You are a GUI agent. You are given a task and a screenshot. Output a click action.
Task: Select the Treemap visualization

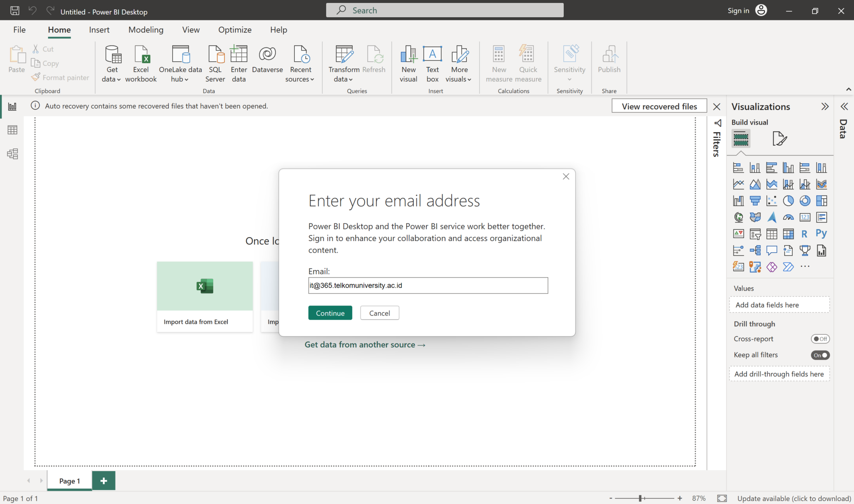coord(821,201)
